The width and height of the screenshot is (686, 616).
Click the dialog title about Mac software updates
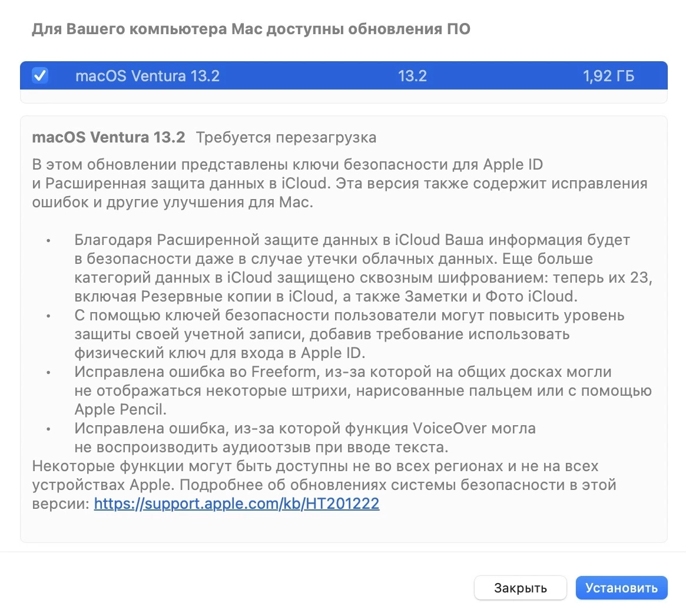point(251,29)
